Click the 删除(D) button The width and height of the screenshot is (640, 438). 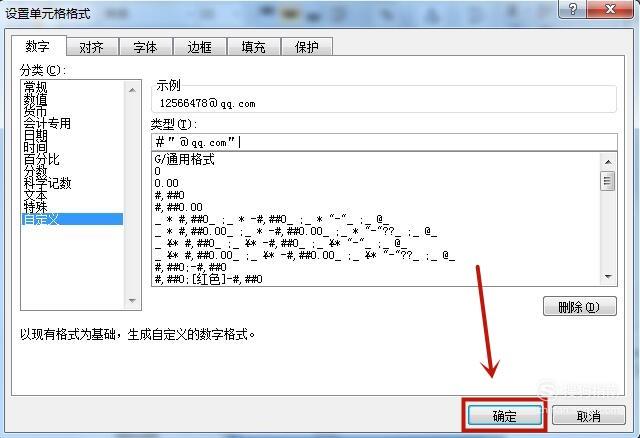(580, 306)
